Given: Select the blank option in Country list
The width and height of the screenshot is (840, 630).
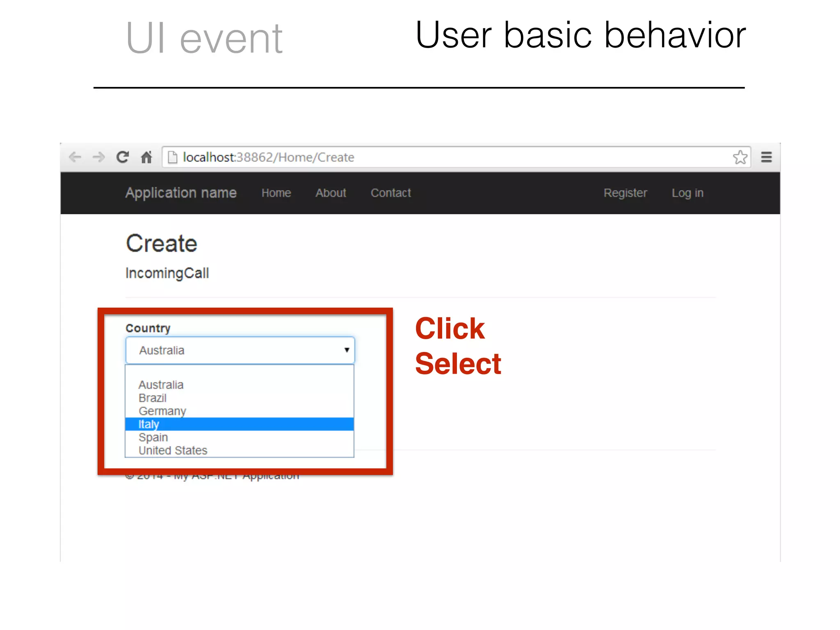Looking at the screenshot, I should point(240,372).
